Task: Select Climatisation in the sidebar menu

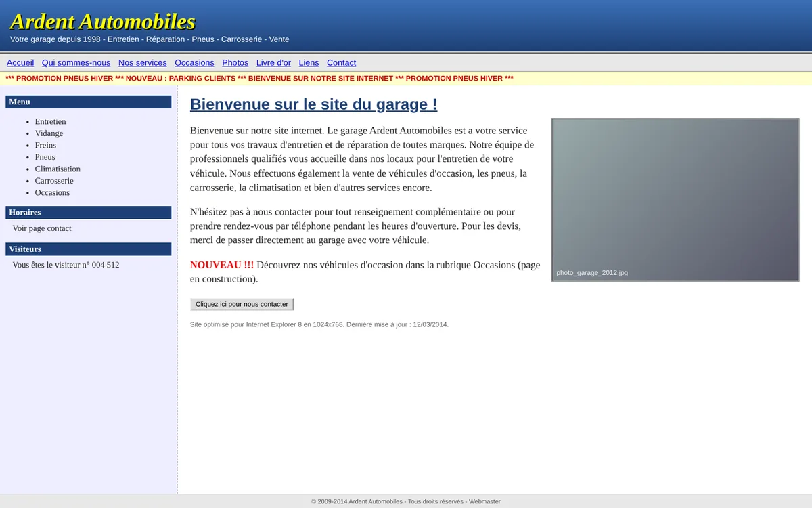Action: pyautogui.click(x=58, y=169)
